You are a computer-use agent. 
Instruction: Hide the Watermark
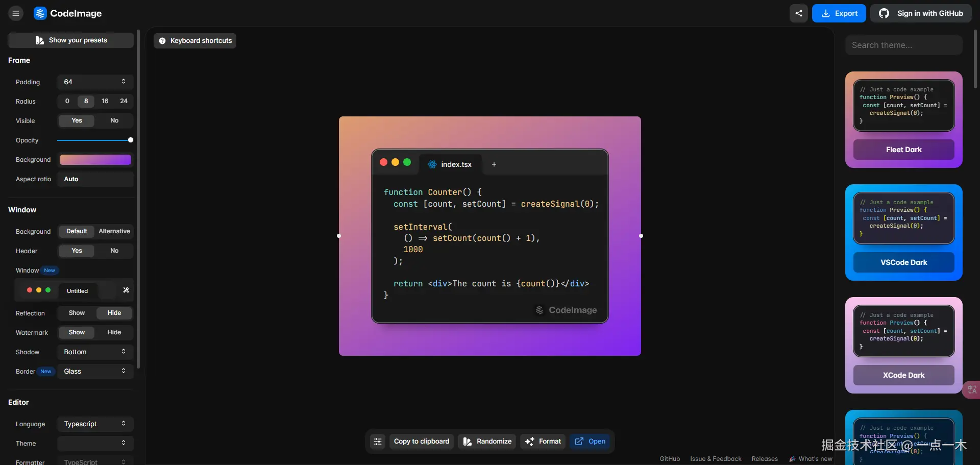click(114, 332)
